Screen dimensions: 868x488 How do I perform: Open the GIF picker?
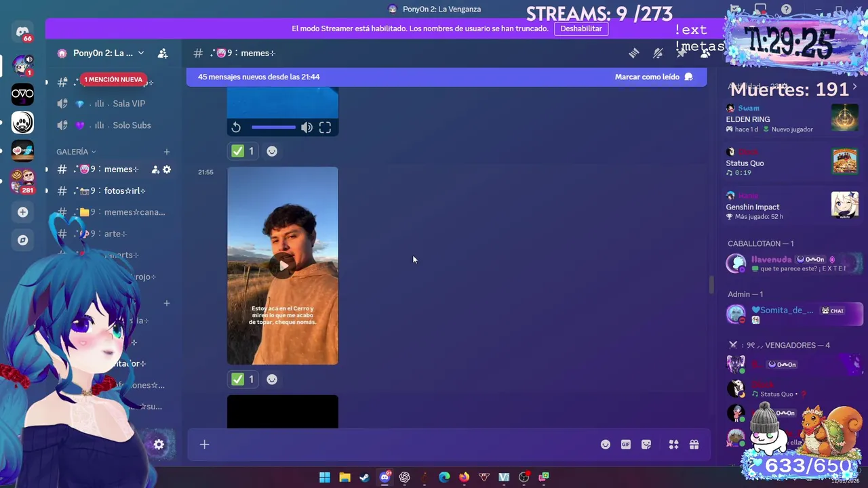click(x=626, y=445)
